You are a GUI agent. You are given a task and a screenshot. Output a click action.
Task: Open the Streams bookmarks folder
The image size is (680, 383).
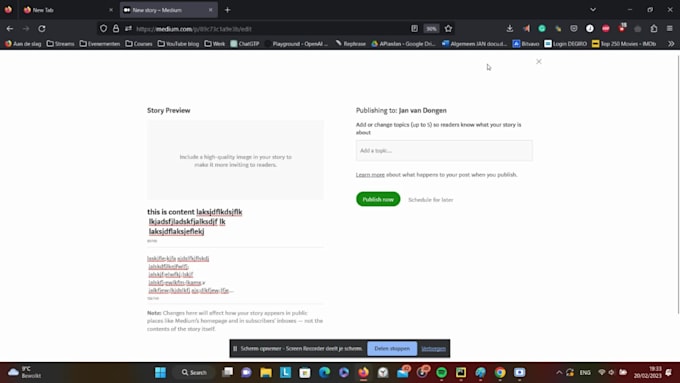tap(60, 44)
